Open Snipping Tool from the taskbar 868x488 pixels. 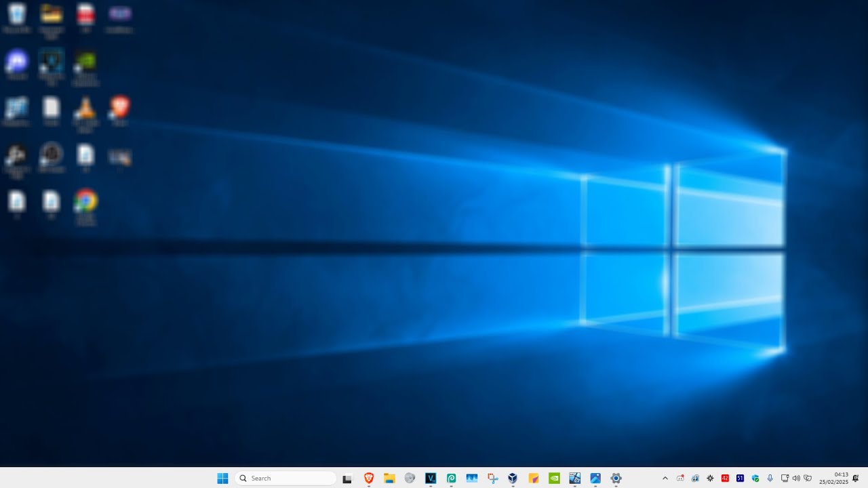(x=492, y=479)
